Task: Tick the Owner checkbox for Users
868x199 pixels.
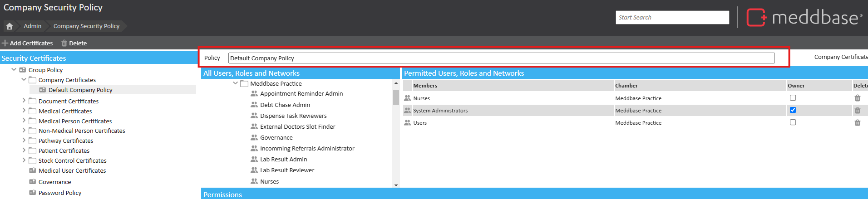Action: coord(793,122)
